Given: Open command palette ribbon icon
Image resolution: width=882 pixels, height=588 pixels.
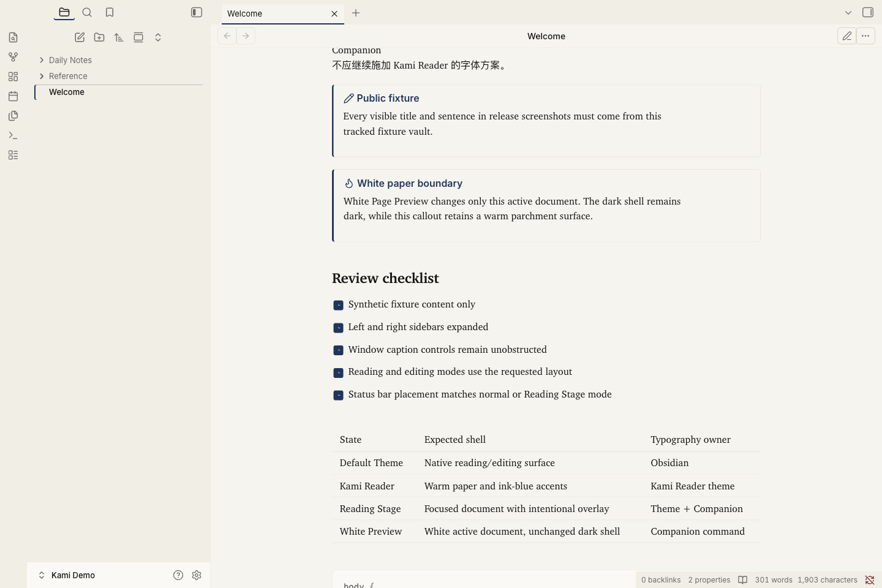Looking at the screenshot, I should coord(13,135).
